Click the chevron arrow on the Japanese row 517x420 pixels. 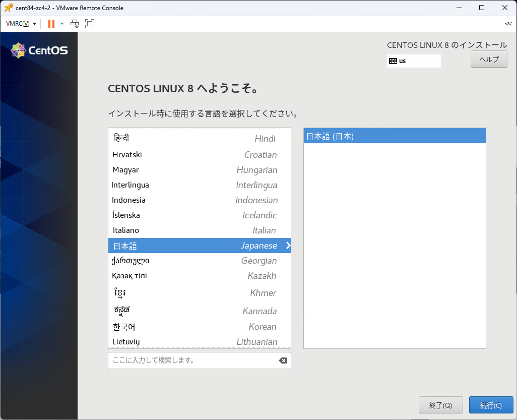click(288, 246)
